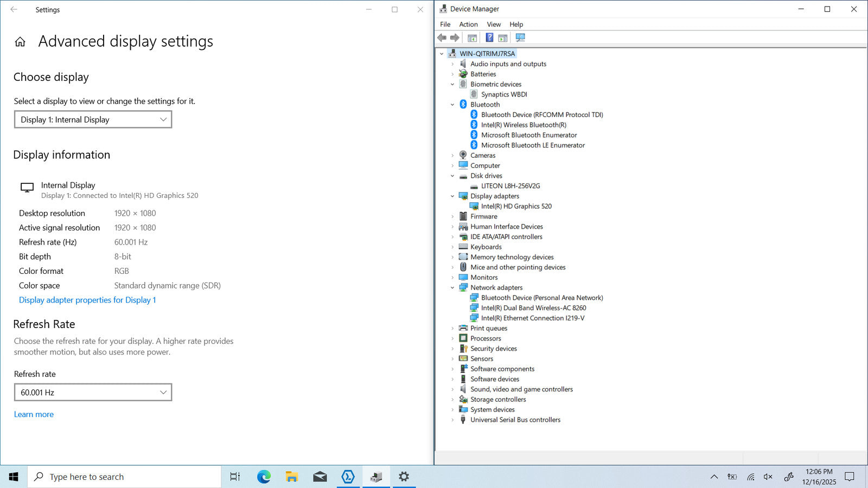Click the Learn more link

[34, 414]
